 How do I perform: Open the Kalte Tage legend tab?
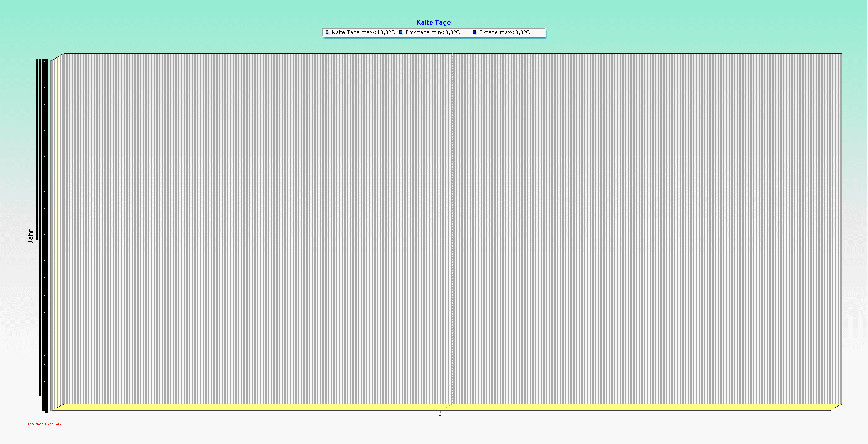pyautogui.click(x=361, y=32)
